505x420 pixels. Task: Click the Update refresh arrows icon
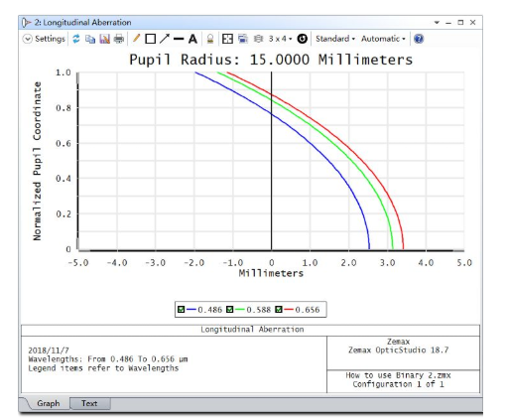click(76, 39)
